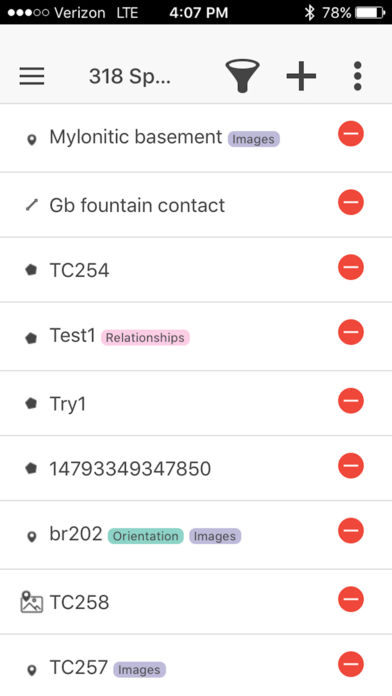
Task: Tap the TC258 image basemap icon
Action: (x=32, y=602)
